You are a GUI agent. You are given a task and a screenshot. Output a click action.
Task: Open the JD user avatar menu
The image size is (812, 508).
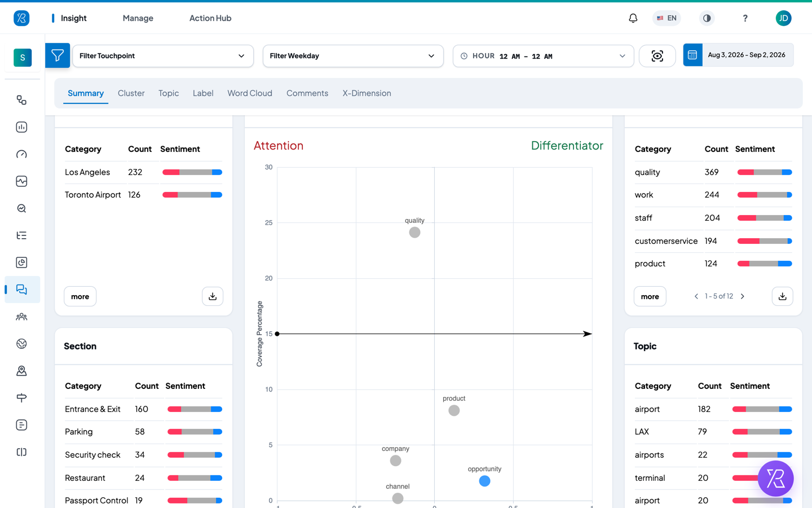coord(783,18)
